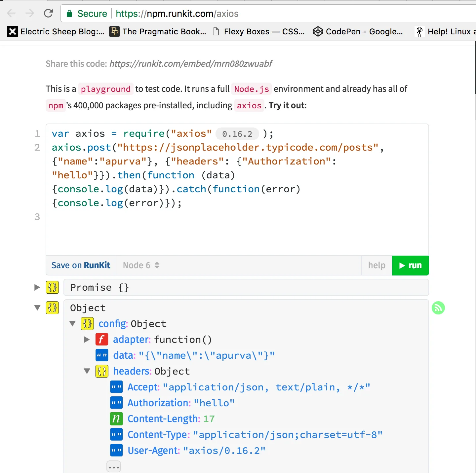Click the browser back arrow
This screenshot has height=473, width=476.
[x=12, y=14]
